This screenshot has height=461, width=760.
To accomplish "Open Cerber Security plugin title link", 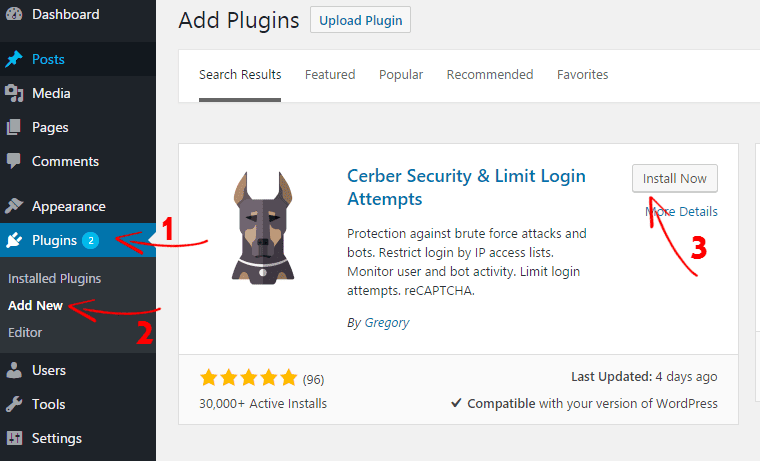I will point(466,187).
